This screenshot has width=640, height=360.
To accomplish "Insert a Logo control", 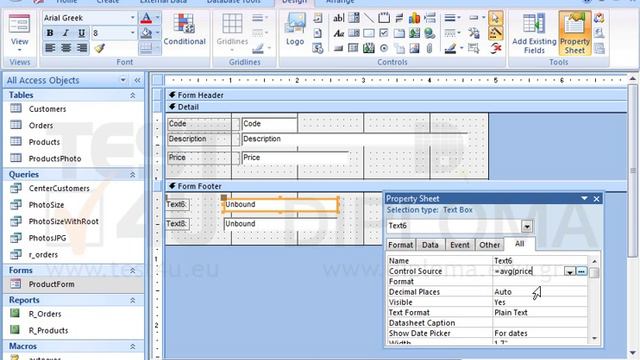I will tap(295, 29).
